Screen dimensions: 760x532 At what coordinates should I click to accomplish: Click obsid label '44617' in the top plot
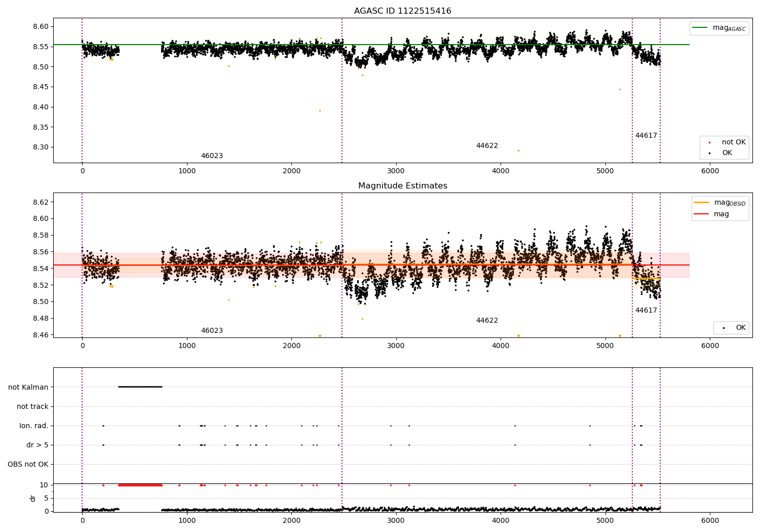(646, 136)
